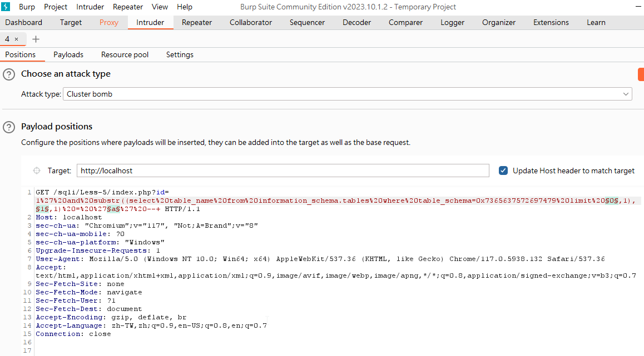Click the Sec-Fetch-User header line
644x356 pixels.
(76, 300)
